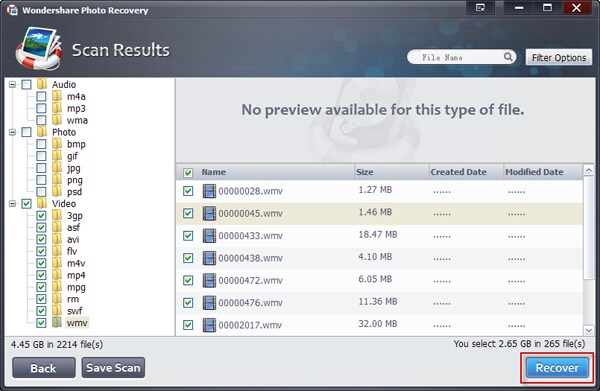The width and height of the screenshot is (600, 391).
Task: Open Filter Options
Action: (x=559, y=57)
